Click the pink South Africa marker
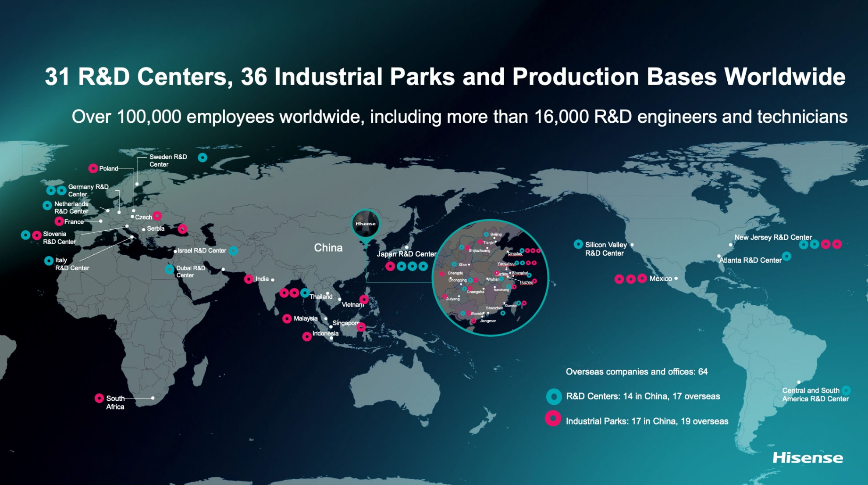 [99, 398]
